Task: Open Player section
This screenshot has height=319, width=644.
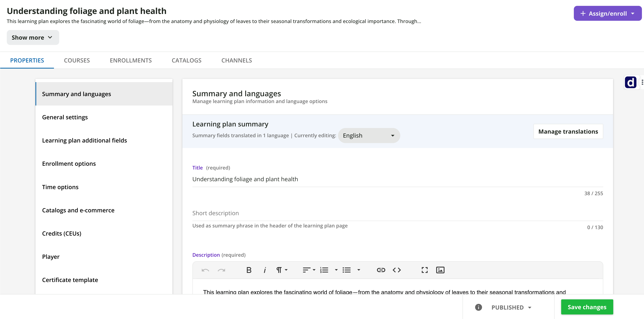Action: pos(104,257)
